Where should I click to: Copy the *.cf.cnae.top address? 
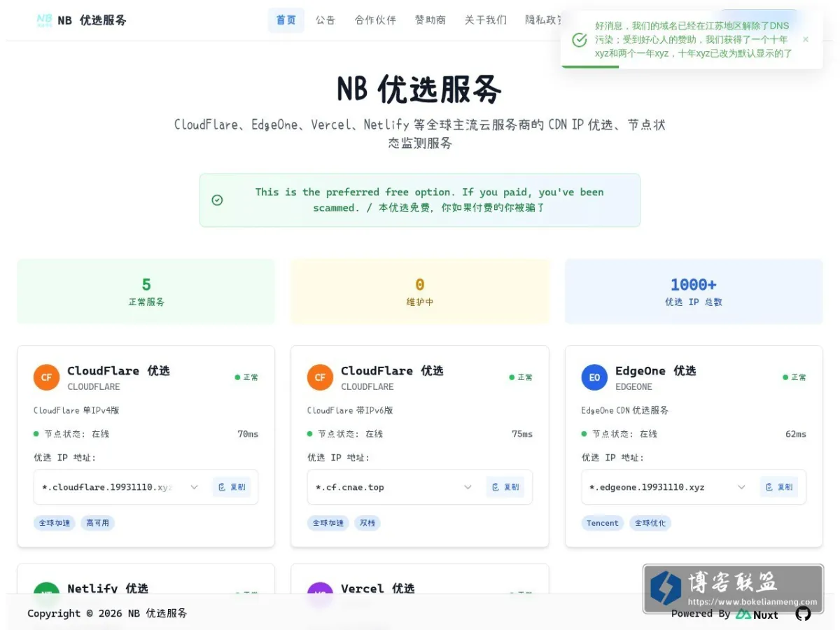[x=505, y=487]
